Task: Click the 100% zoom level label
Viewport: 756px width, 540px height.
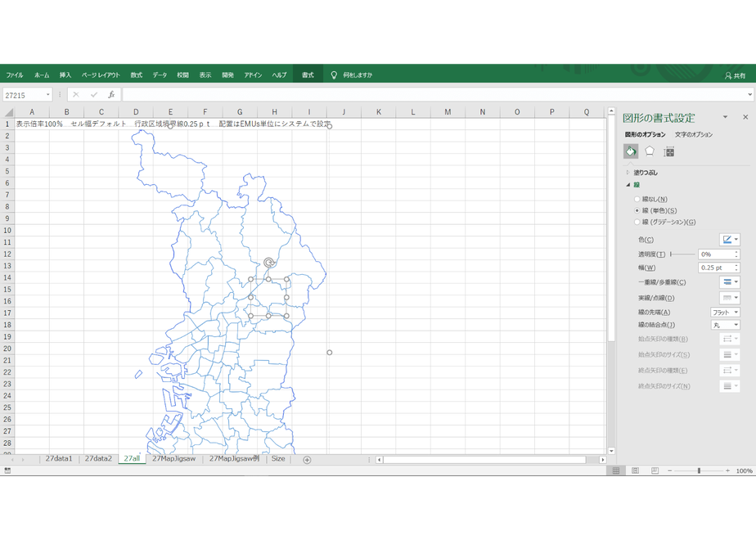Action: click(x=744, y=470)
